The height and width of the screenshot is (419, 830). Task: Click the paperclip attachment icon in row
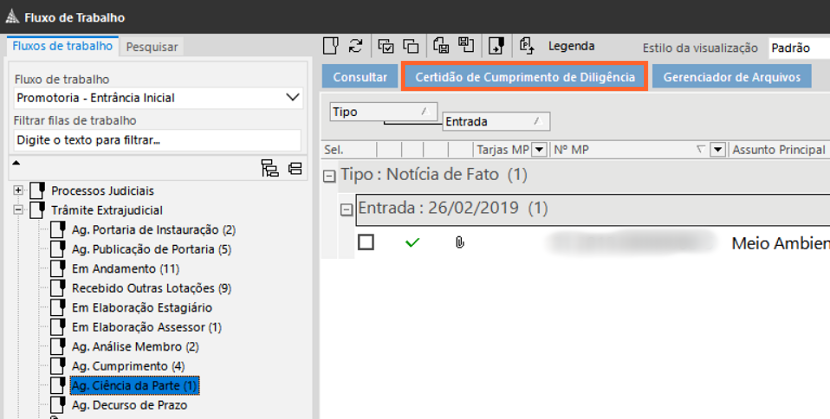(460, 242)
